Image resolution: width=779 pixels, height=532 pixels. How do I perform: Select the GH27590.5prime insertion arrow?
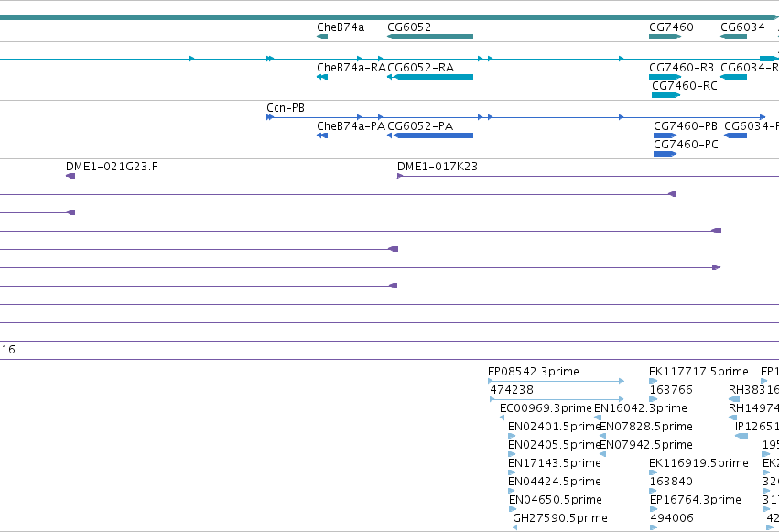(514, 527)
